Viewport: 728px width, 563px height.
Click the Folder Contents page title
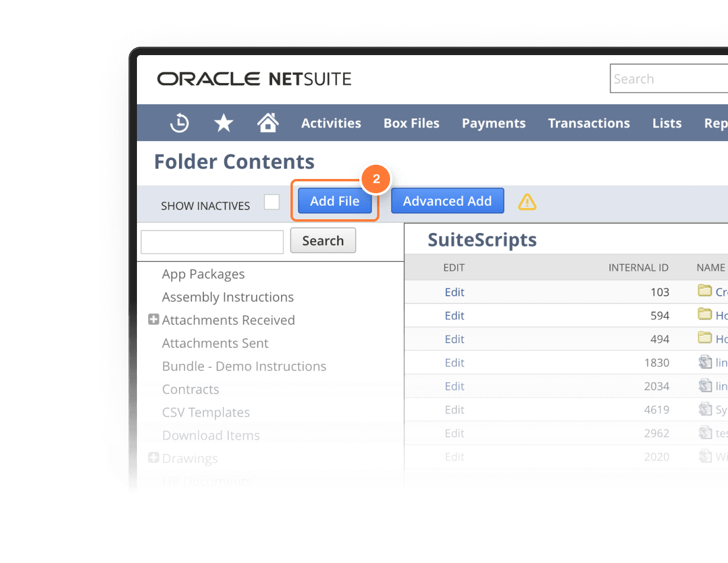pyautogui.click(x=234, y=162)
